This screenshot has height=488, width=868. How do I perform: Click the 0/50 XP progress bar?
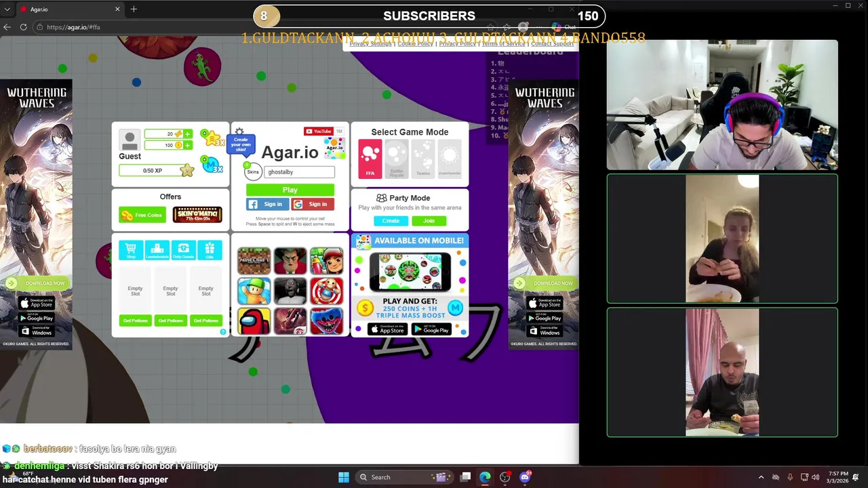pos(153,171)
